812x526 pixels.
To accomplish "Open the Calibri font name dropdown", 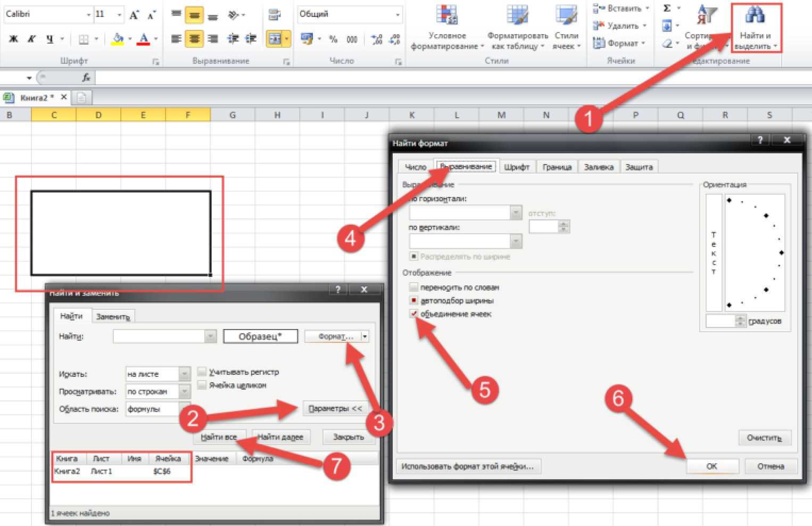I will pos(88,15).
